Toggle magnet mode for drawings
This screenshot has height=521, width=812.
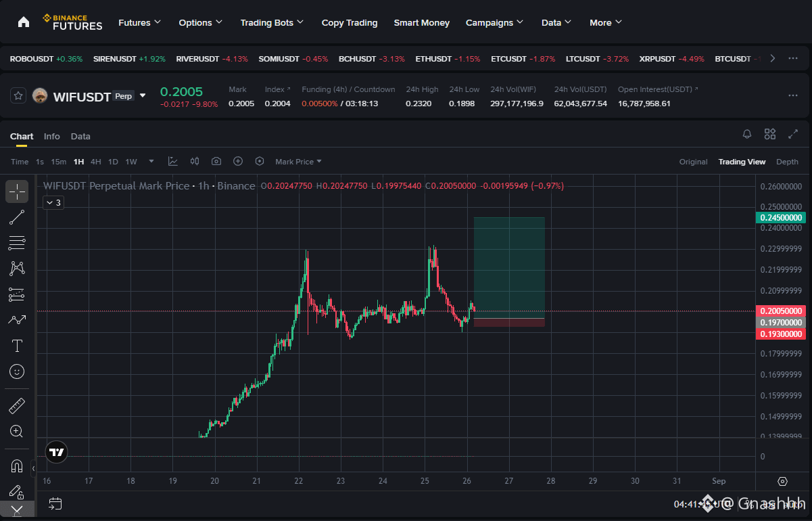click(17, 466)
